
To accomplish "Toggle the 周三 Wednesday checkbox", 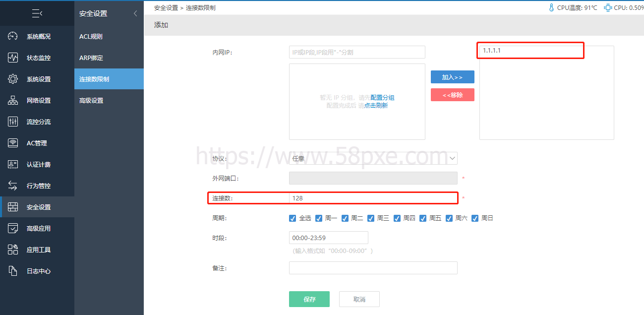I will tap(371, 218).
